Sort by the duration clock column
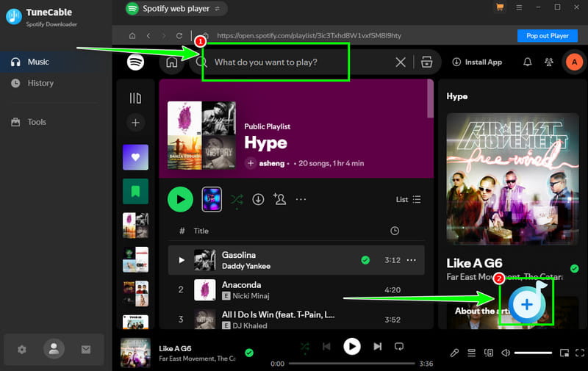The width and height of the screenshot is (588, 371). [x=395, y=231]
